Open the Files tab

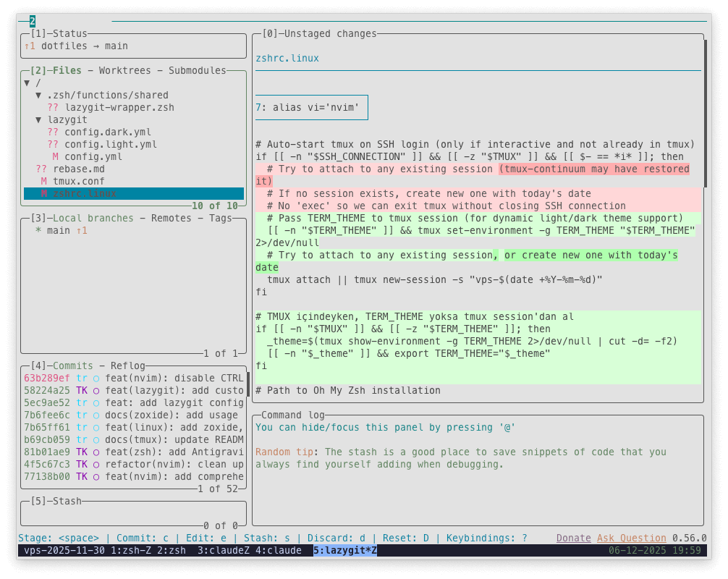pyautogui.click(x=67, y=71)
